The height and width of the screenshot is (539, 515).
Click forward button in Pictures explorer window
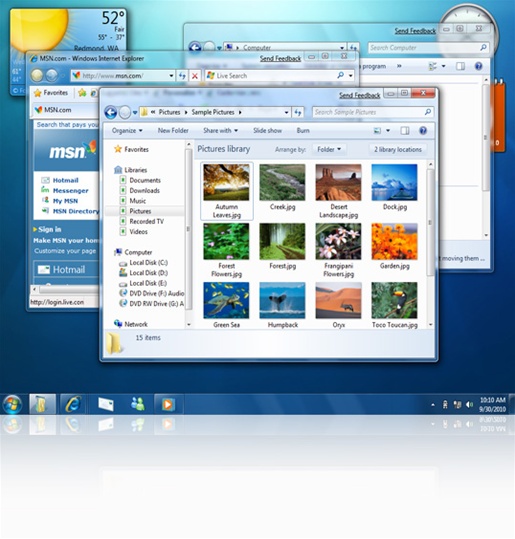[x=125, y=112]
